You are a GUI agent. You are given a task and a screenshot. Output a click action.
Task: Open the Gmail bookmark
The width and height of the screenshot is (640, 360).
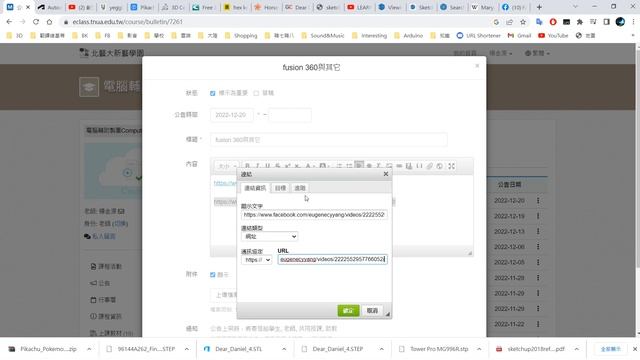coord(519,36)
